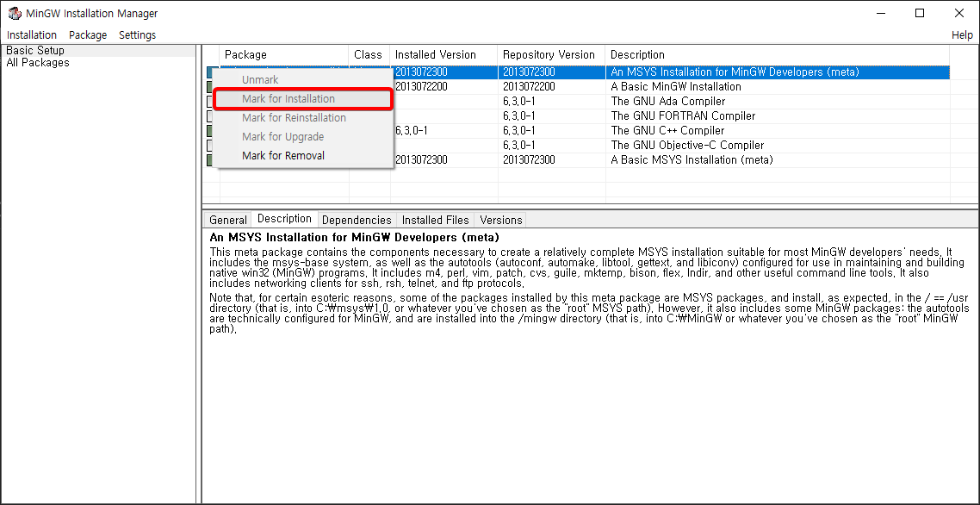Click repository version 2013072200
The width and height of the screenshot is (980, 505).
(529, 86)
